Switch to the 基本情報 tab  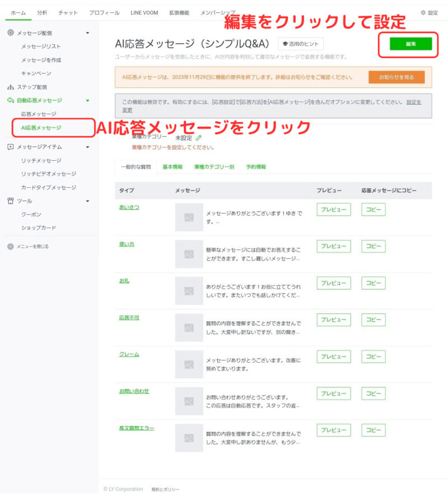pos(172,167)
